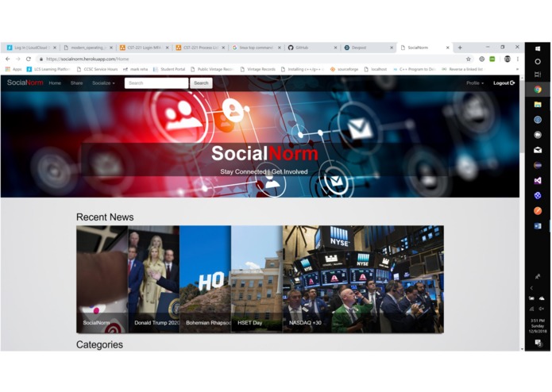Viewport: 552px width, 392px height.
Task: Open the Share page from the navbar
Action: (76, 83)
